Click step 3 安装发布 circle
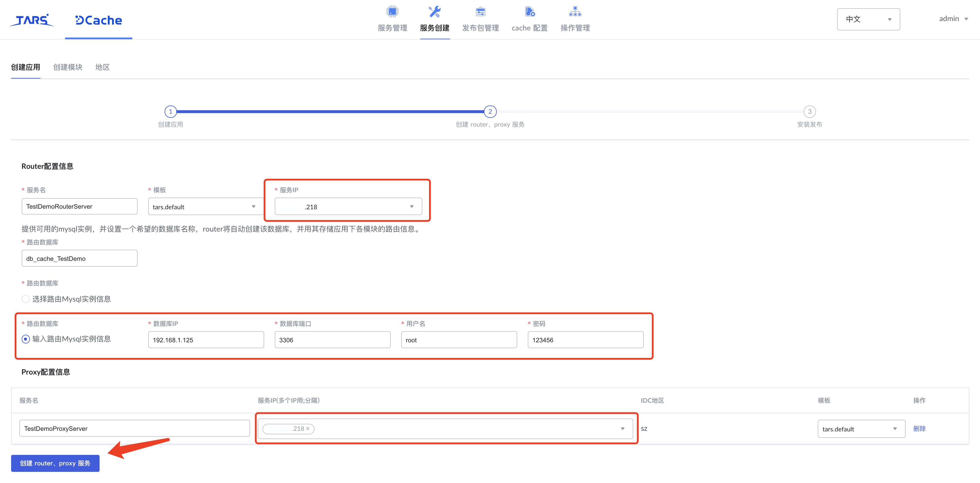Screen dimensions: 980x483 point(810,112)
